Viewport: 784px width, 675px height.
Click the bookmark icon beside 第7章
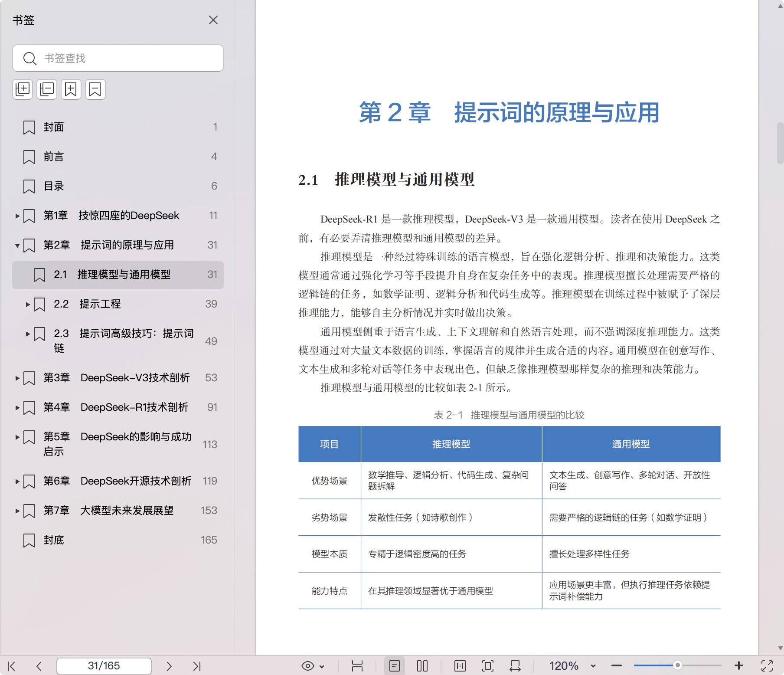point(29,511)
